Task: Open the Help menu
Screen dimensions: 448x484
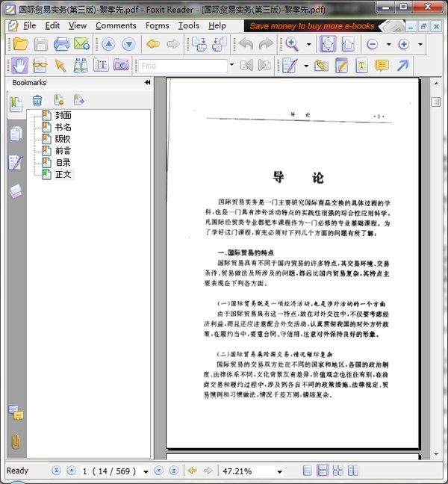Action: click(217, 25)
